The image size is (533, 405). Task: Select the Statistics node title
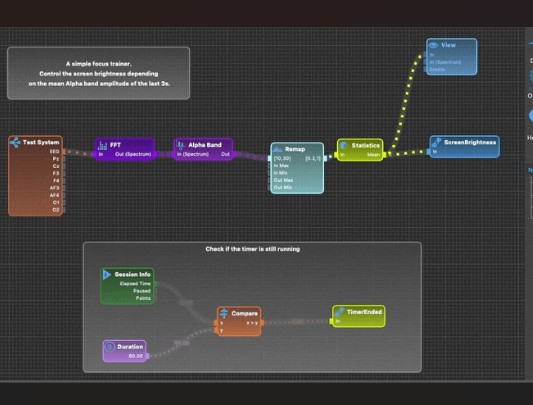[365, 146]
